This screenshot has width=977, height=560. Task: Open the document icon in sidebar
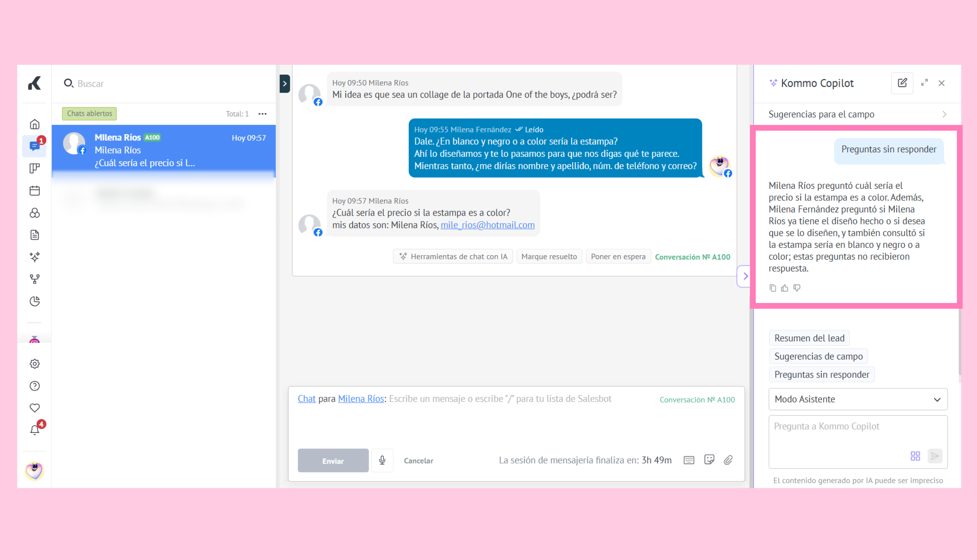click(x=34, y=235)
